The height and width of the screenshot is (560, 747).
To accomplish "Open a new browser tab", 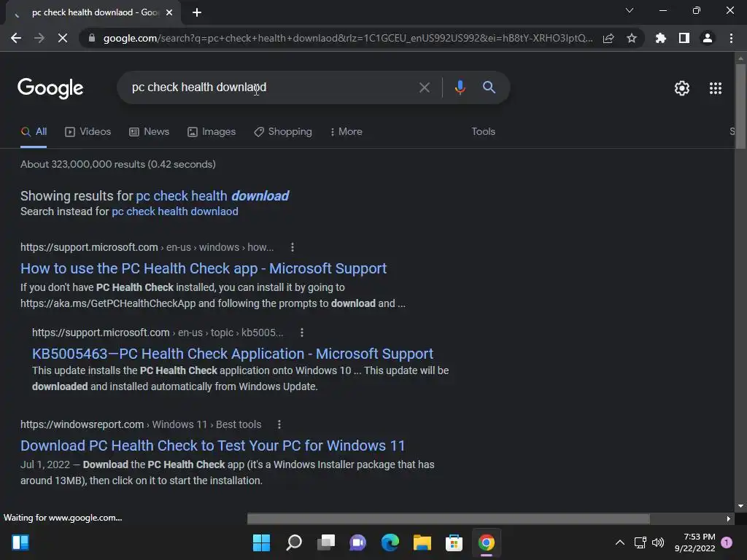I will [197, 12].
